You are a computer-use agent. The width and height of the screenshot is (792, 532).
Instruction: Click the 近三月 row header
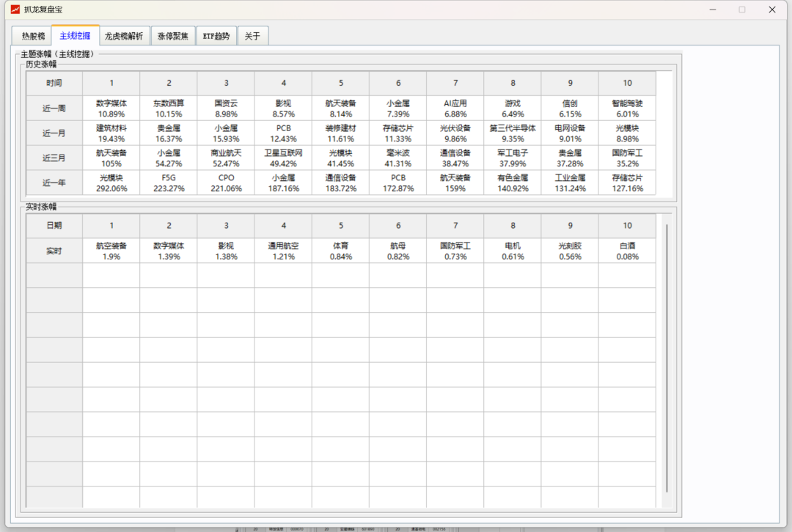click(x=54, y=158)
